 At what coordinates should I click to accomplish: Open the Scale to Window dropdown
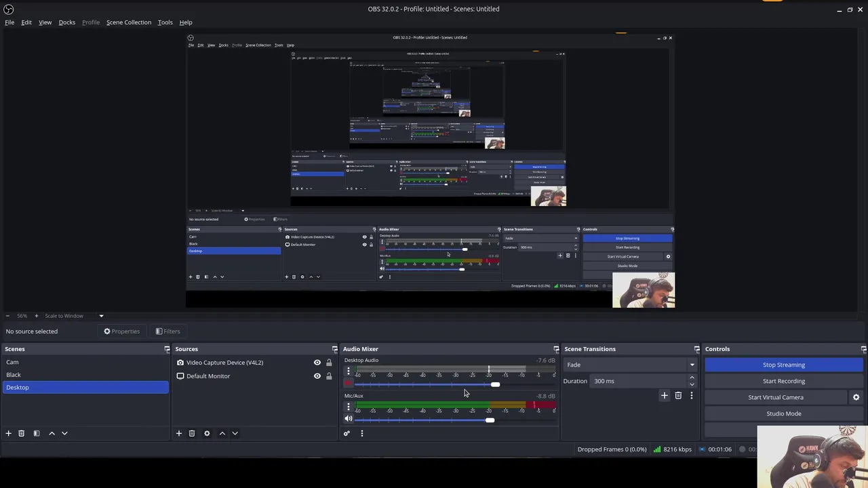point(75,316)
